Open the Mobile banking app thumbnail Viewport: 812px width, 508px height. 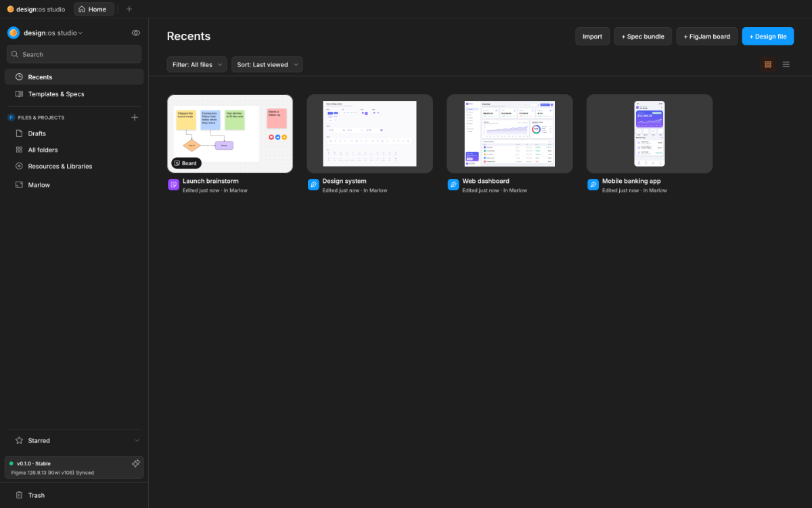[650, 133]
